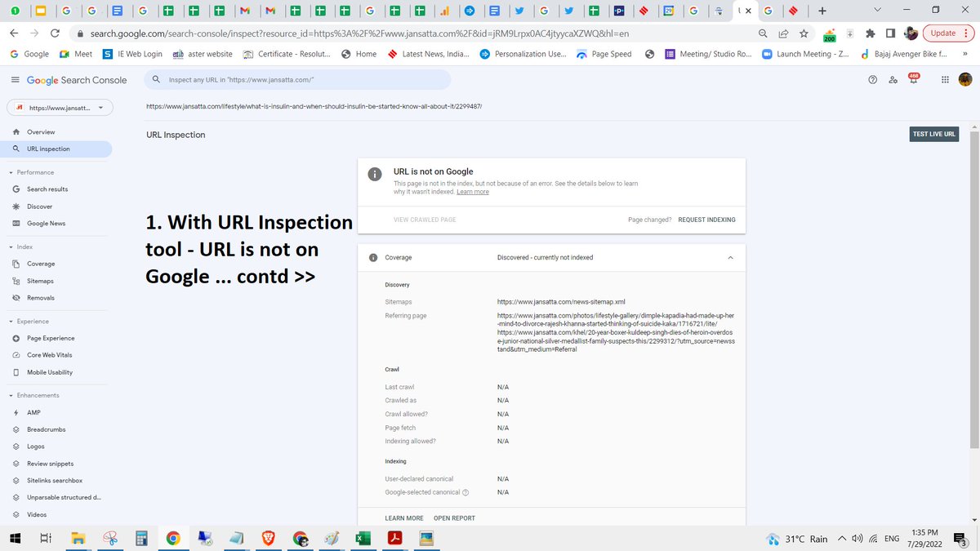Click OPEN REPORT
This screenshot has height=551, width=980.
point(454,518)
